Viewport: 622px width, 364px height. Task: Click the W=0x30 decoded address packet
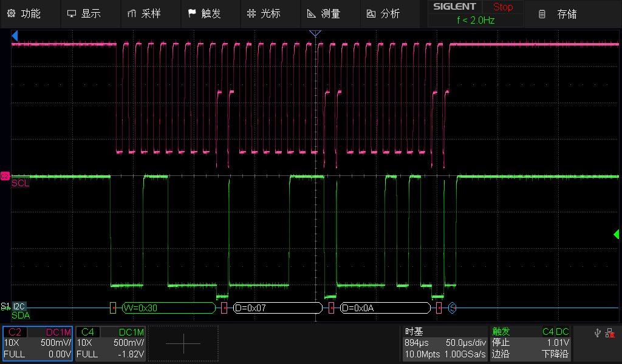(x=169, y=308)
